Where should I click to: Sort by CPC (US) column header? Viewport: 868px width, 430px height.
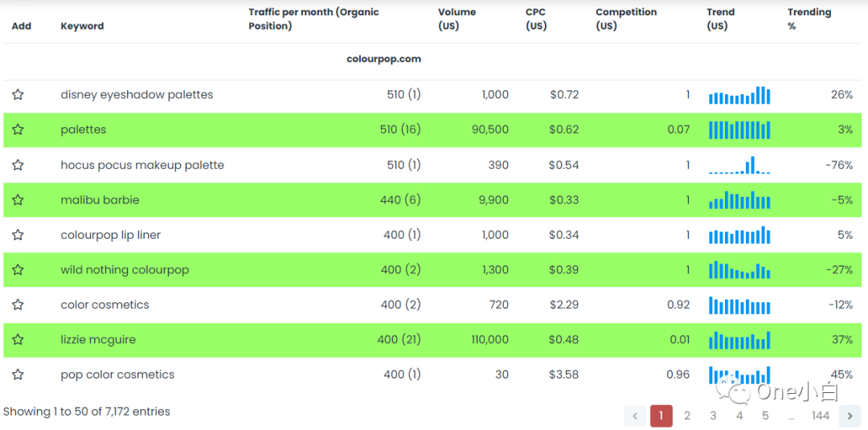536,18
